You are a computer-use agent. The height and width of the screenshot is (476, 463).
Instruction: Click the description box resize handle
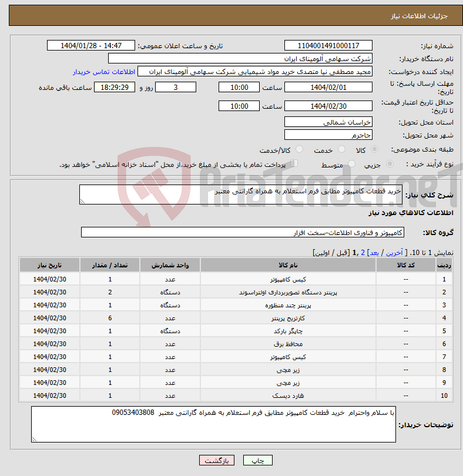[82, 201]
